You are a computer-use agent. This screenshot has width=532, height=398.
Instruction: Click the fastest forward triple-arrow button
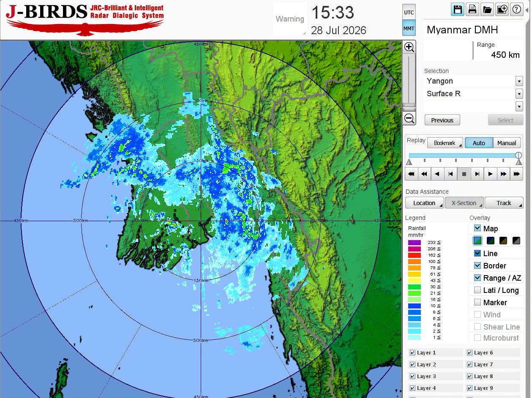pyautogui.click(x=516, y=174)
